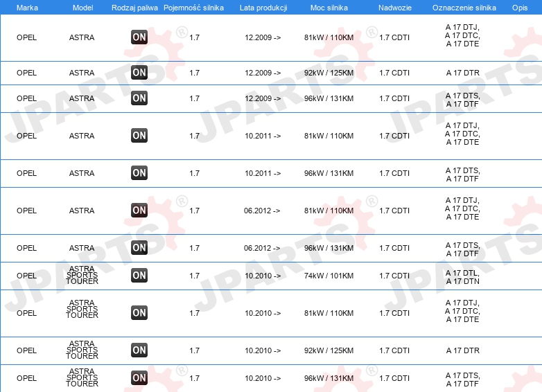Click the ON icon for the 96kW Astra from 10.2011

[139, 173]
